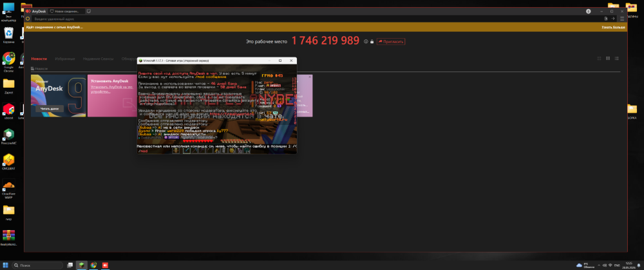The image size is (644, 270).
Task: Click the connect arrow icon in the address bar
Action: 613,19
